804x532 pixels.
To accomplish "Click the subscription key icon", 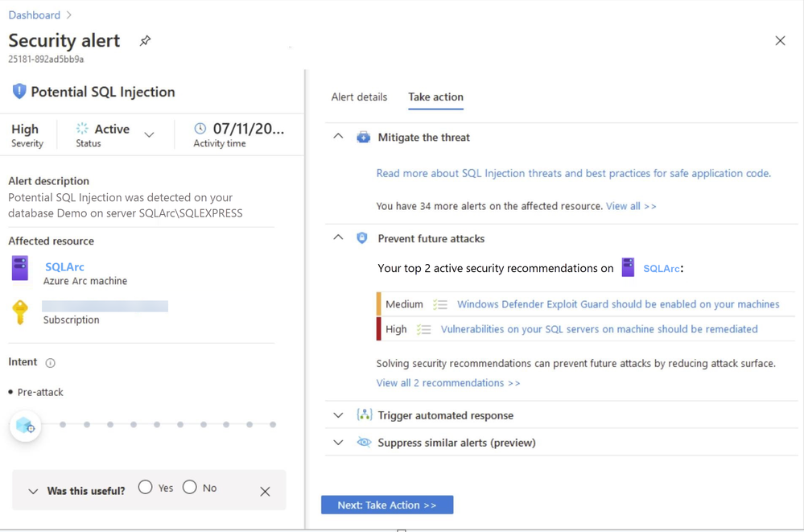I will click(x=20, y=312).
